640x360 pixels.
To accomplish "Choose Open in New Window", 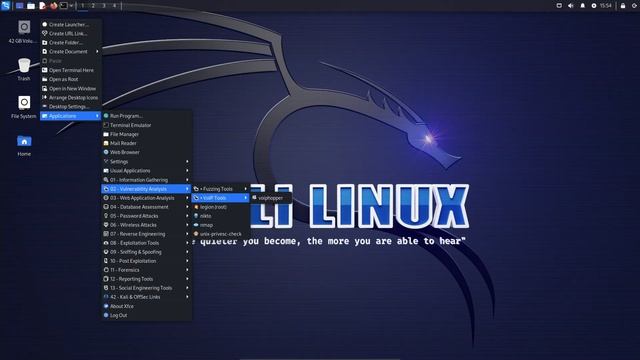I will tap(71, 89).
